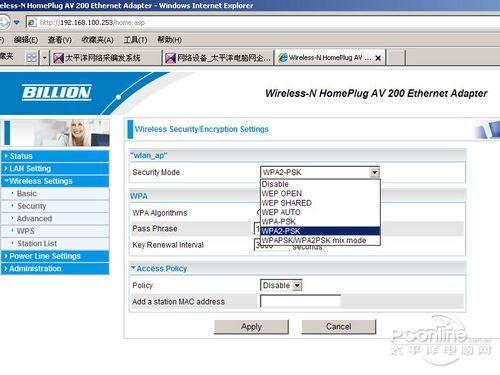This screenshot has height=375, width=500.
Task: Expand the Administration section
Action: pos(55,269)
